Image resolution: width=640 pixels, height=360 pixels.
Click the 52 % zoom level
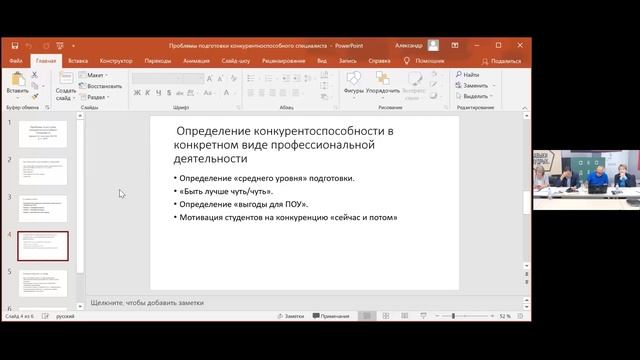505,316
